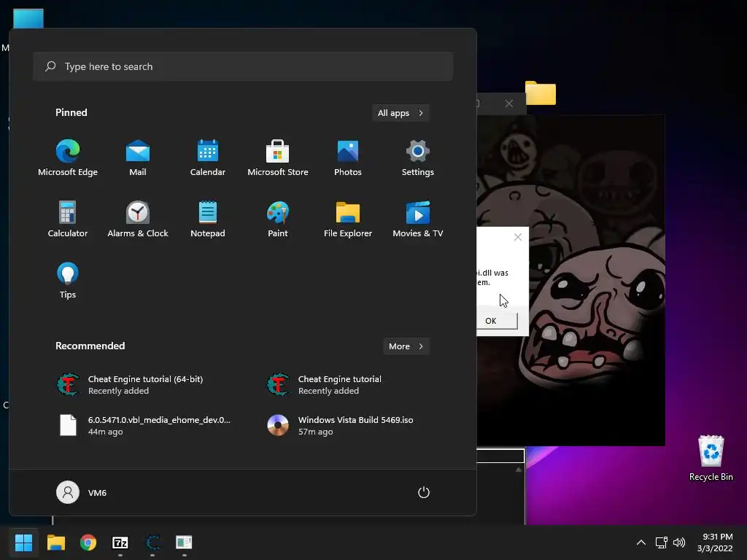Close the dll error dialog
Image resolution: width=747 pixels, height=560 pixels.
click(518, 237)
